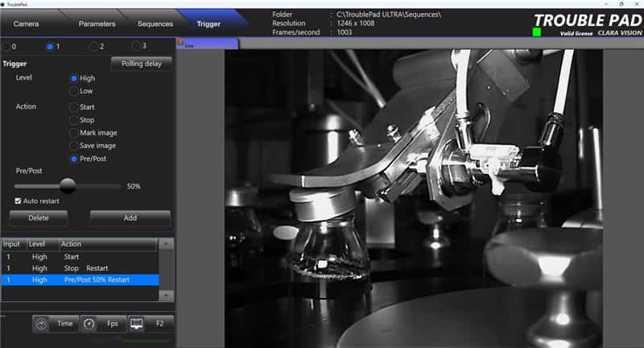This screenshot has width=644, height=348.
Task: Click the small icon on the Live tab
Action: (x=180, y=42)
